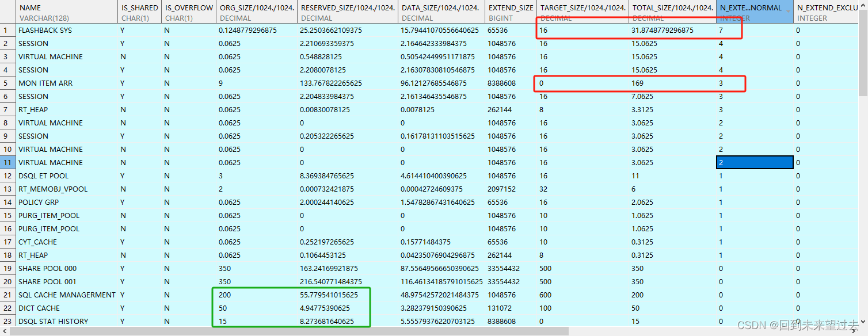The image size is (868, 336).
Task: Select the 116.46134185791015625 data size cell
Action: tap(441, 281)
